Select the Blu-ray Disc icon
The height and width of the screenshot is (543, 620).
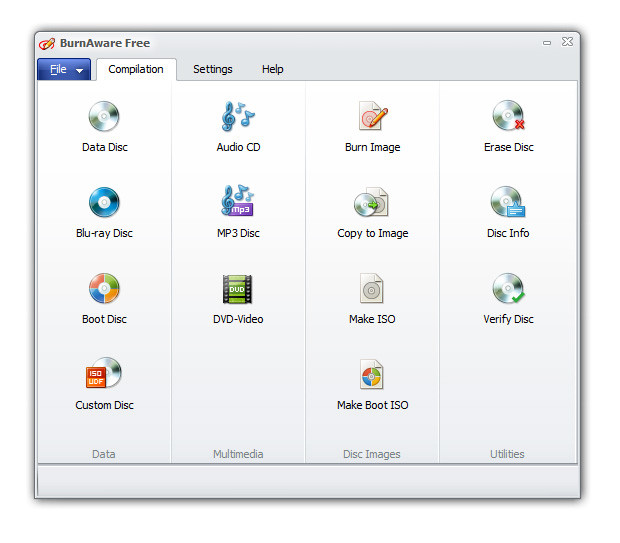click(x=104, y=202)
